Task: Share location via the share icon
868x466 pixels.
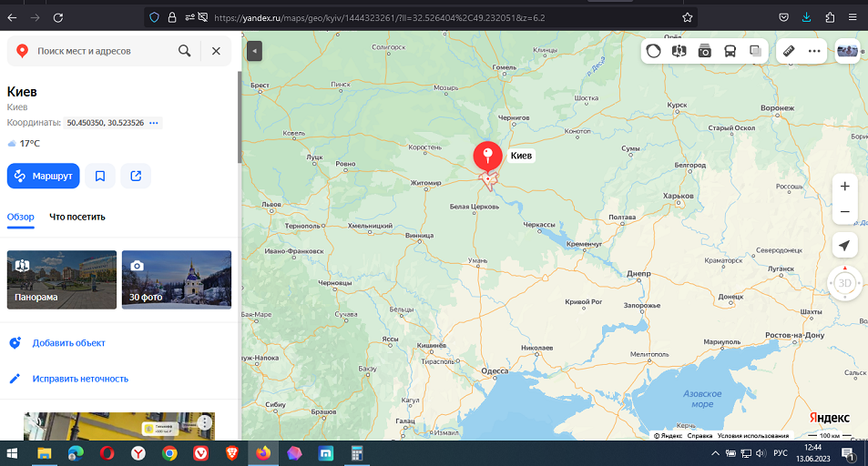Action: click(x=136, y=176)
